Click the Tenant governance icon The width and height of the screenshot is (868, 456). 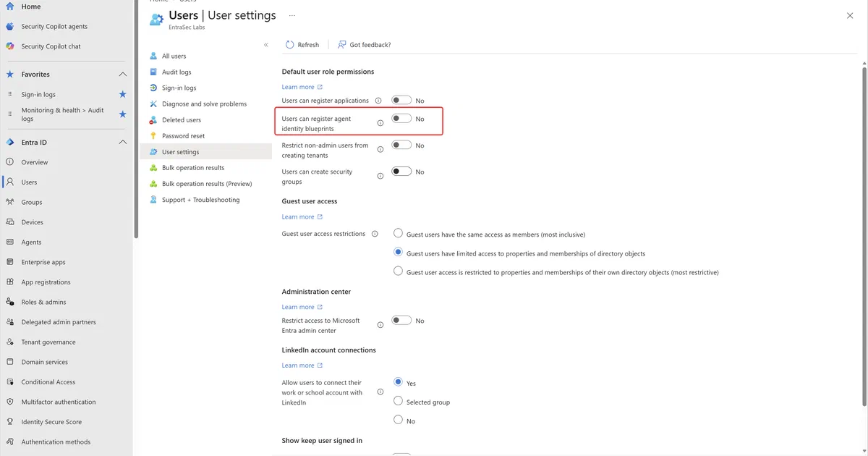tap(10, 342)
